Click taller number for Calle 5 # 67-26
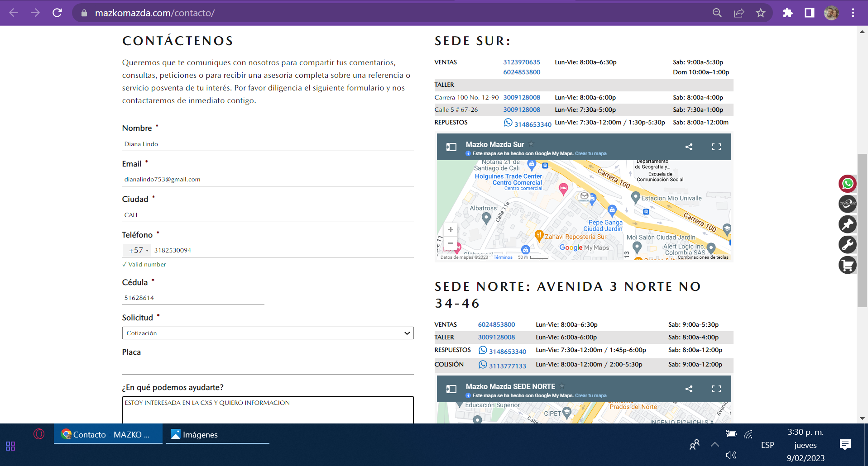The image size is (868, 466). 522,109
